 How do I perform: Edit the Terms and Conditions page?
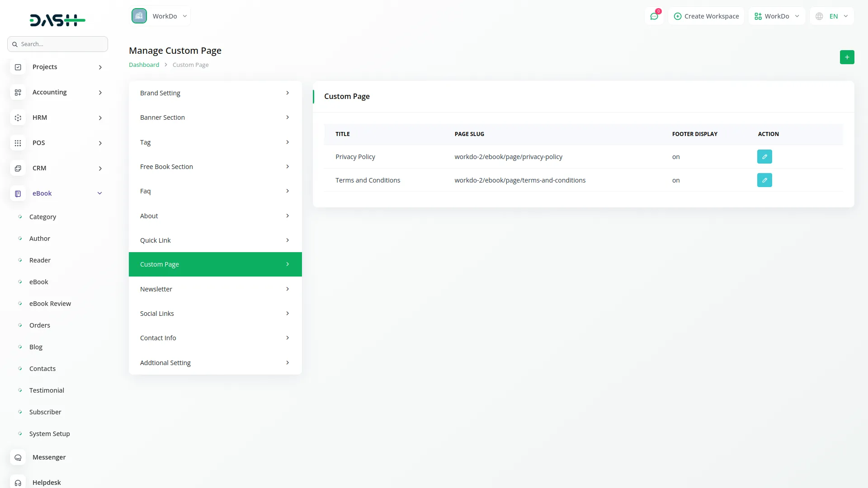pyautogui.click(x=764, y=180)
